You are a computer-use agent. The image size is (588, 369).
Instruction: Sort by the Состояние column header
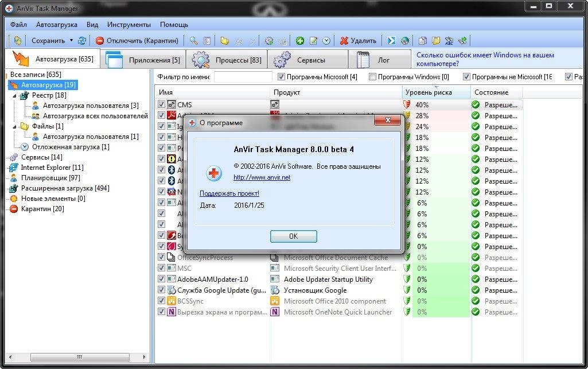[x=496, y=92]
